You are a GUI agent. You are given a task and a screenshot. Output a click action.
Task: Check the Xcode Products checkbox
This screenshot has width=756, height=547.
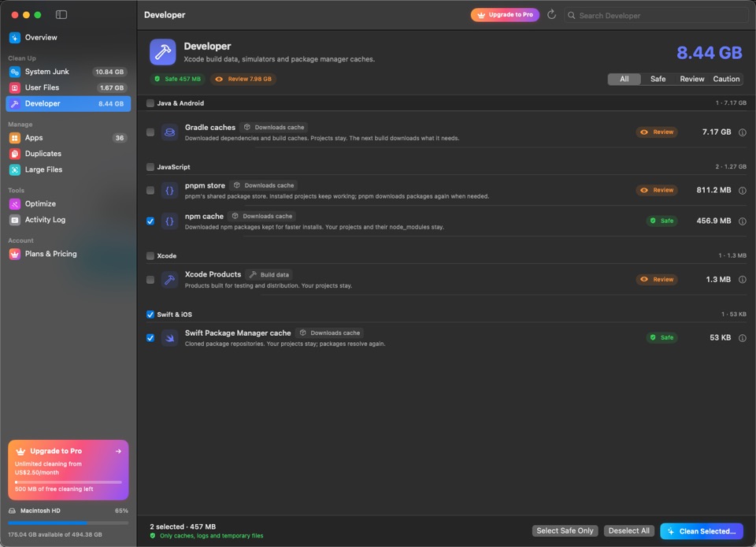(150, 280)
